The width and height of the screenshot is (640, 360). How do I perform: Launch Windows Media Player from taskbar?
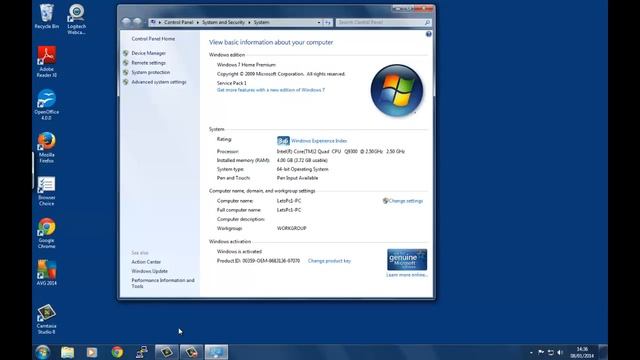tap(92, 352)
